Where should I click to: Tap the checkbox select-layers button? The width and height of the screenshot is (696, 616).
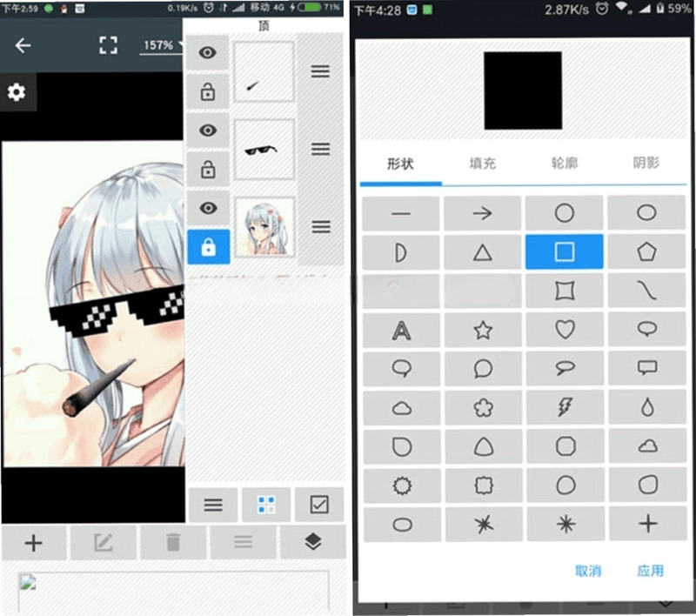pyautogui.click(x=319, y=505)
